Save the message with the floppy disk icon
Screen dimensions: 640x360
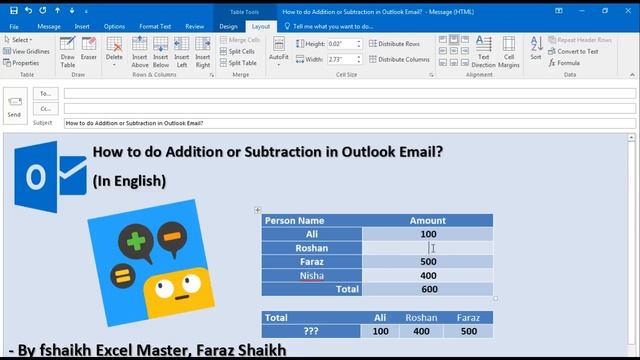tap(14, 11)
